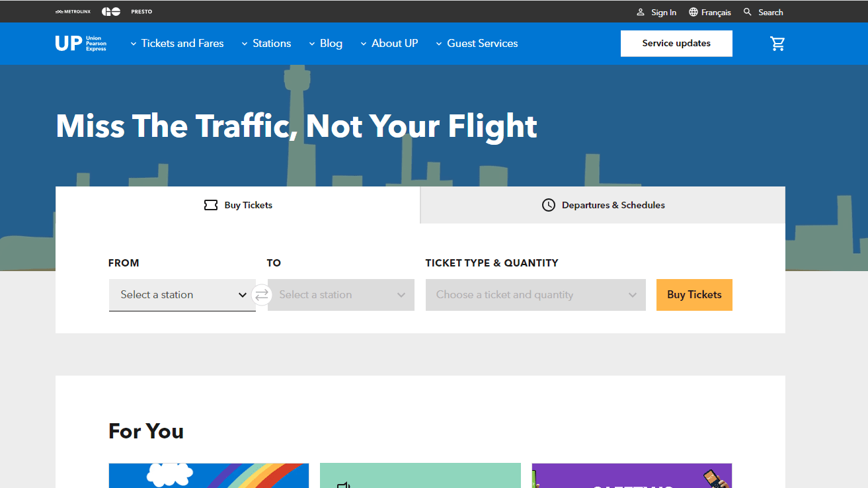Open the TO station dropdown
Image resolution: width=868 pixels, height=488 pixels.
click(341, 295)
